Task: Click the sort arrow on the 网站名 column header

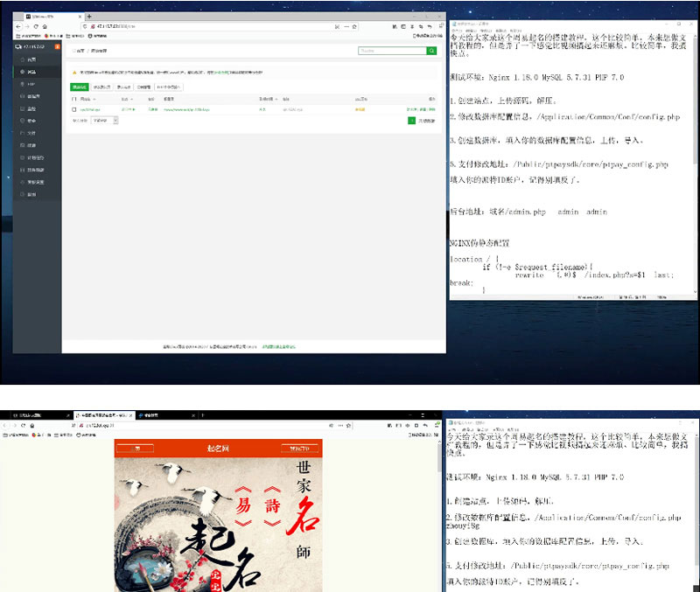Action: [x=94, y=99]
